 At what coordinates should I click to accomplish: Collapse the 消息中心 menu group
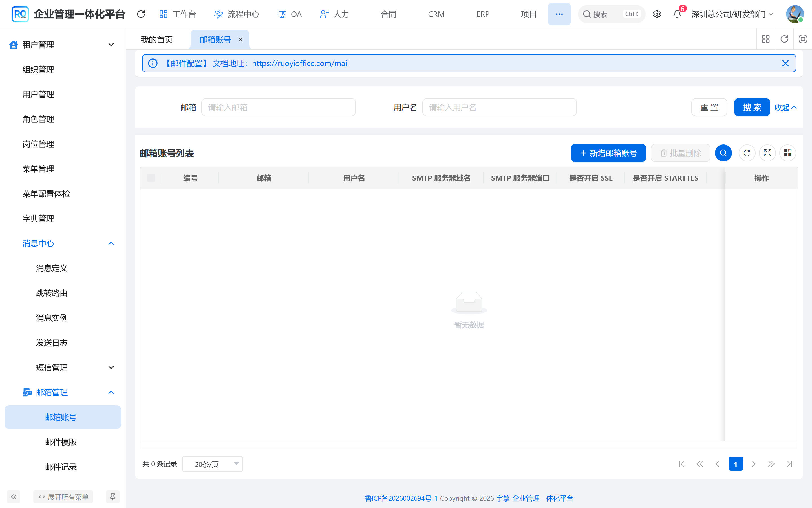point(63,243)
